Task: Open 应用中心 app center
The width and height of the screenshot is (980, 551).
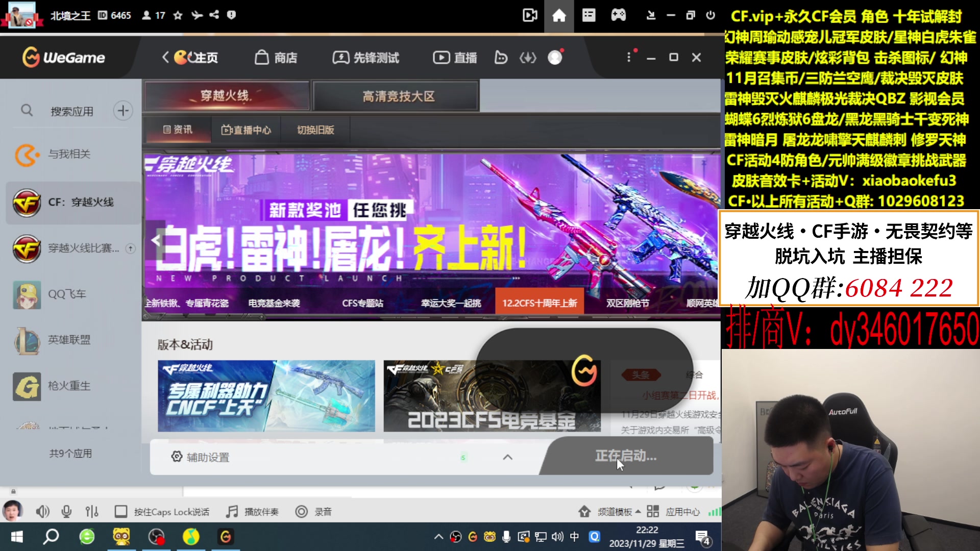Action: click(x=674, y=511)
